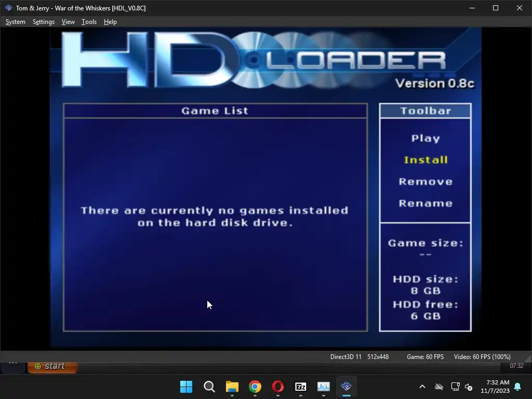Click the cloud sync tray icon
532x399 pixels.
(x=439, y=387)
